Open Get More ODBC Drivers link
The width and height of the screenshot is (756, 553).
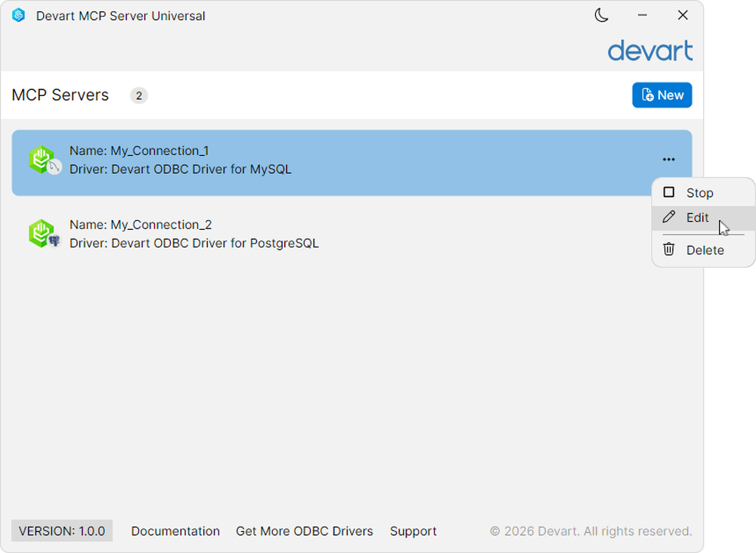[304, 531]
